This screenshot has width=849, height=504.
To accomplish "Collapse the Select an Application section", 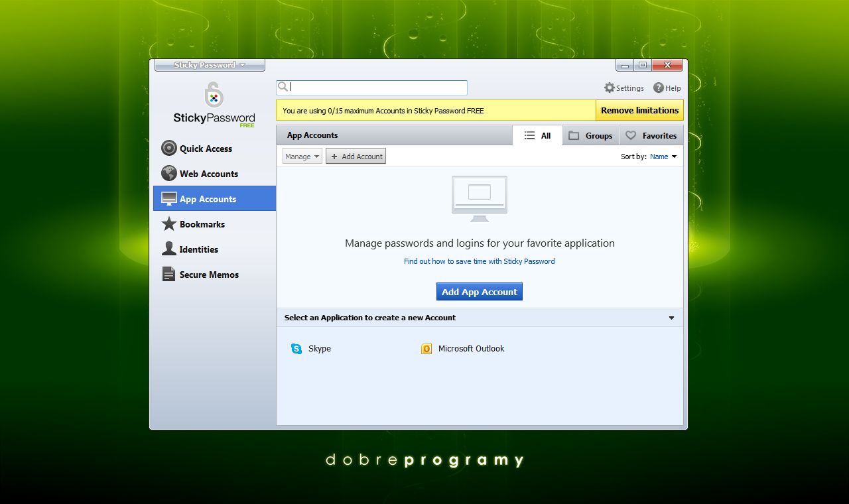I will click(x=671, y=318).
